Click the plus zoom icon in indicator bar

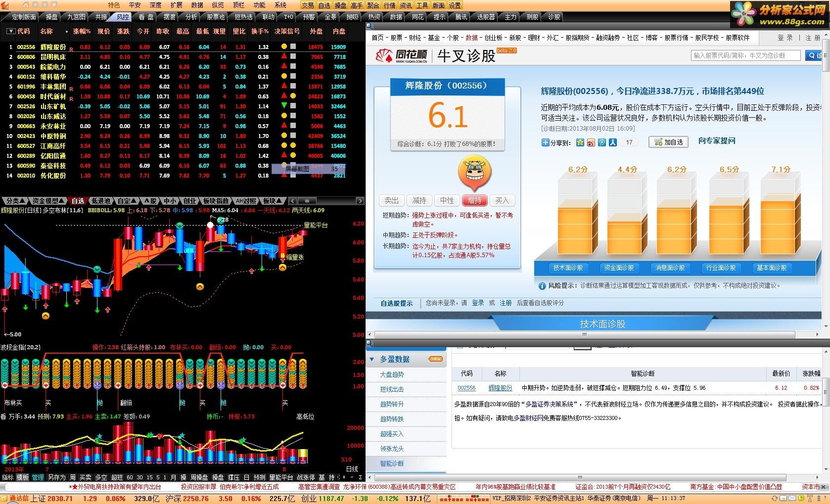click(x=344, y=477)
